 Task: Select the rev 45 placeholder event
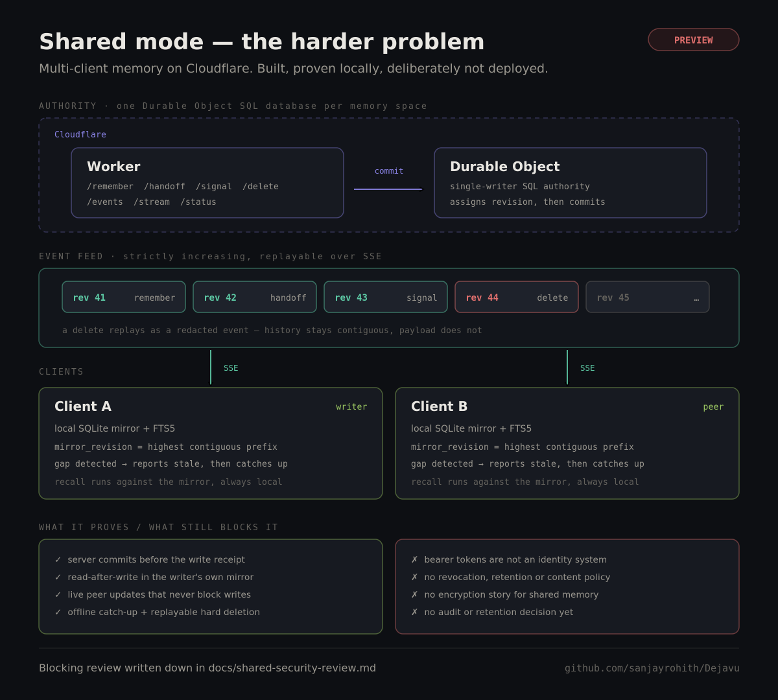(x=648, y=297)
